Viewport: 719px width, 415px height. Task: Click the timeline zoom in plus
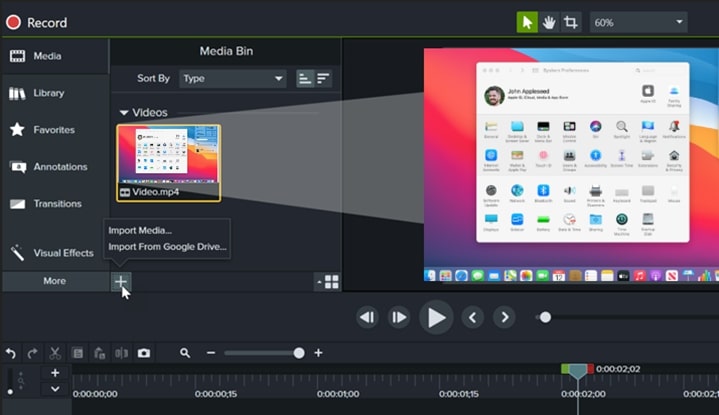318,353
